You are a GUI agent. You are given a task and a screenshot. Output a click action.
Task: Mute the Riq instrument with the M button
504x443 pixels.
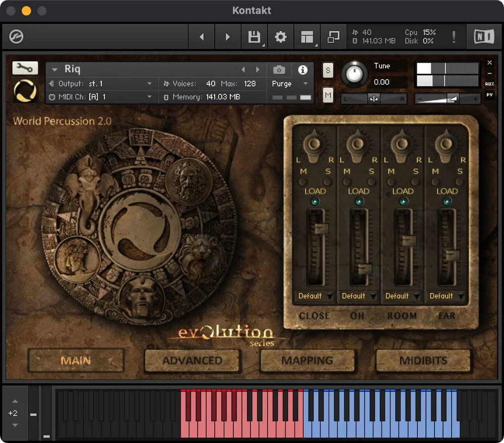tap(328, 94)
